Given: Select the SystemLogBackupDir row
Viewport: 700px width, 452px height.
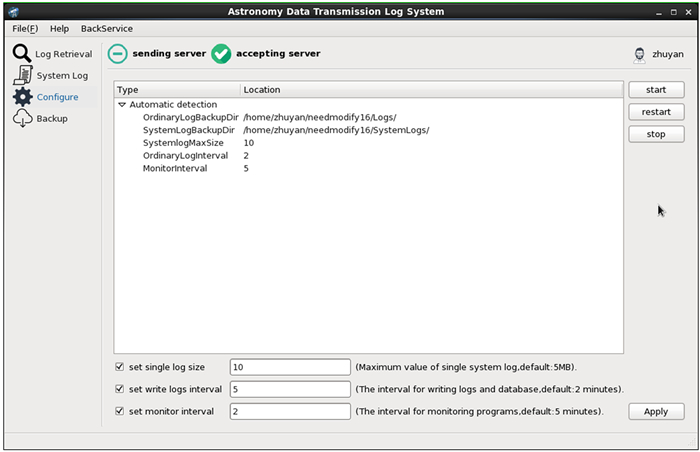Looking at the screenshot, I should pyautogui.click(x=189, y=130).
